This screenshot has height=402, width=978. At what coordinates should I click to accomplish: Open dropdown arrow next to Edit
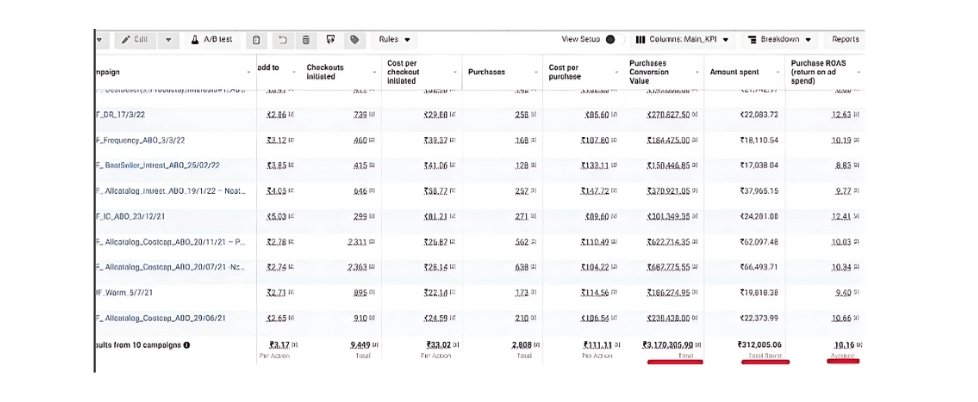point(168,40)
